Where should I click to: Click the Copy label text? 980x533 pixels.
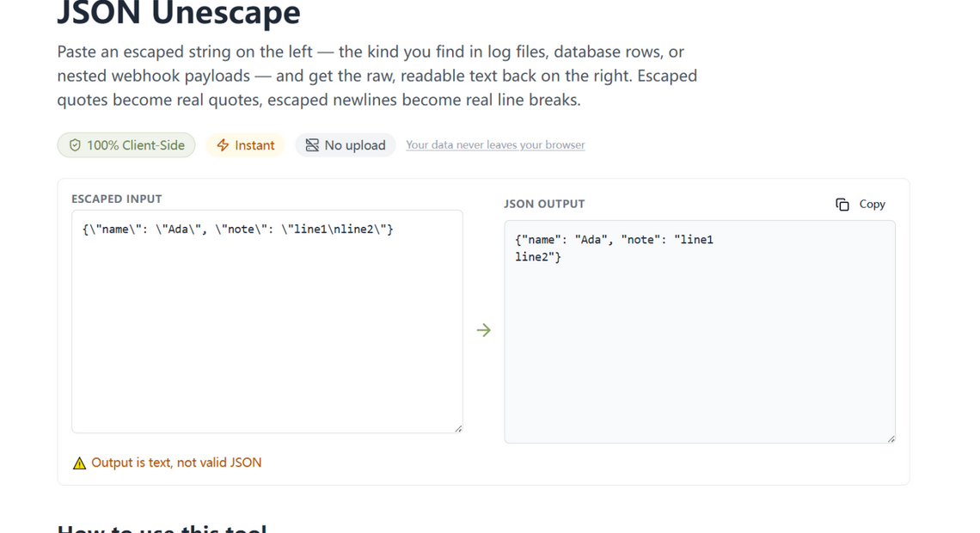[x=872, y=205]
